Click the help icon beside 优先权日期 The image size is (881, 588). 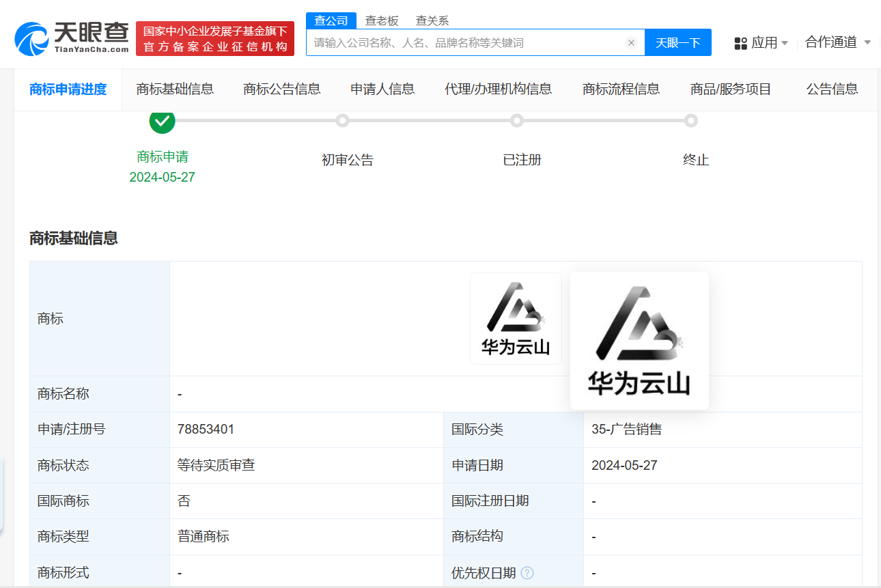tap(527, 573)
